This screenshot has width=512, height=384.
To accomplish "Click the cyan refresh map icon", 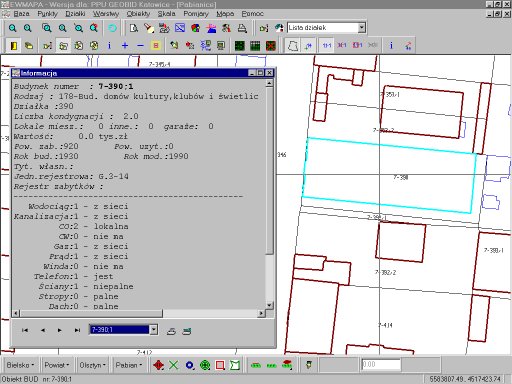I will pos(112,28).
